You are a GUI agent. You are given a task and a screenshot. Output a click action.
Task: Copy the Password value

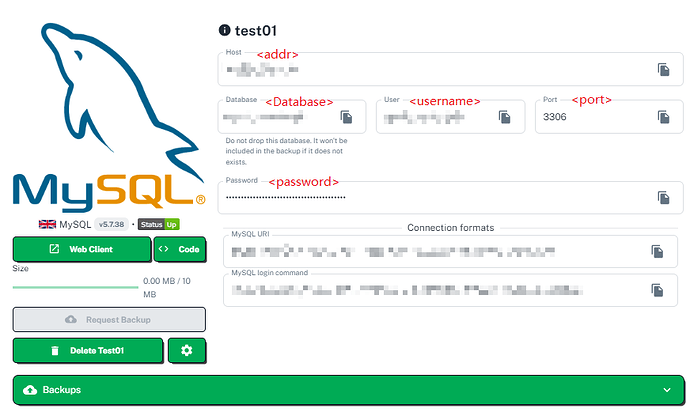(x=664, y=198)
